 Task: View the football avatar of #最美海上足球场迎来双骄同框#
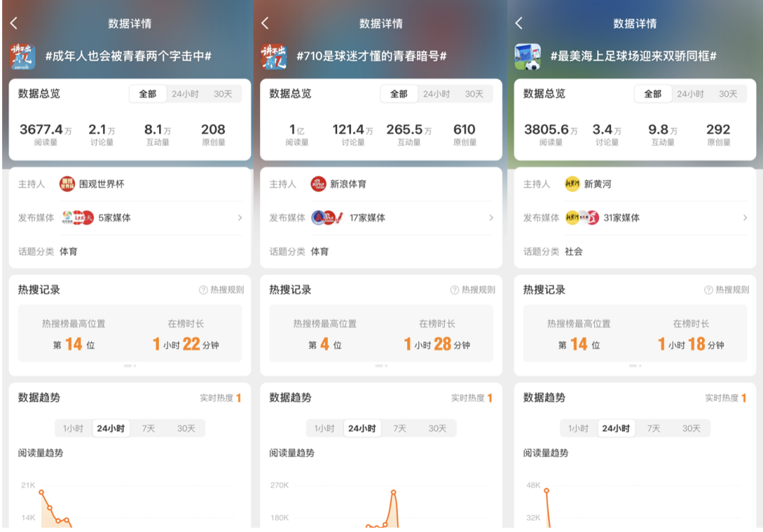(x=528, y=57)
